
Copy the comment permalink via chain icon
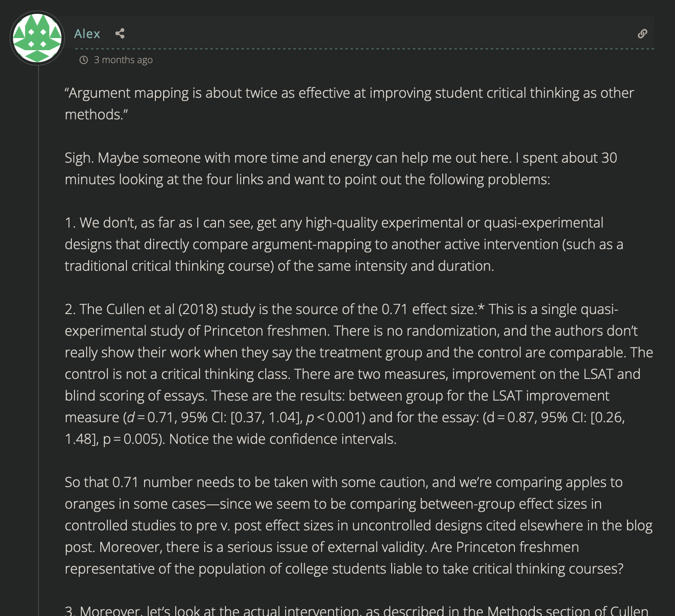tap(643, 34)
